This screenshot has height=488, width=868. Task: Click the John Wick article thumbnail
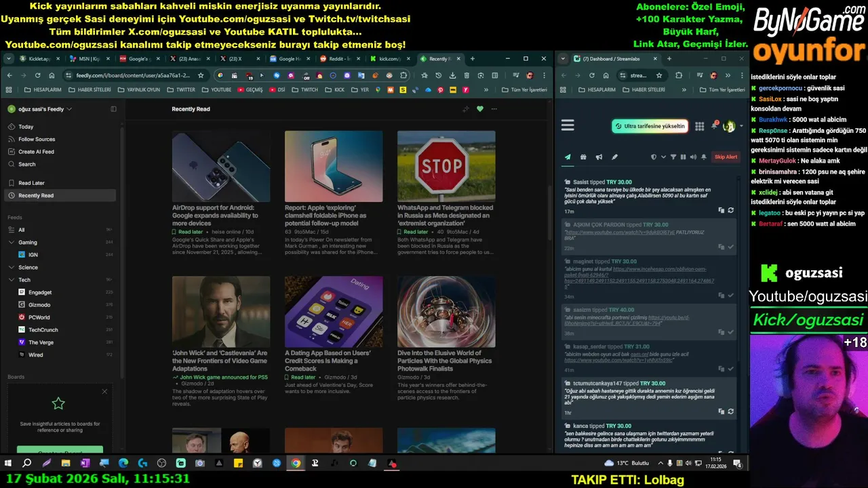coord(221,312)
